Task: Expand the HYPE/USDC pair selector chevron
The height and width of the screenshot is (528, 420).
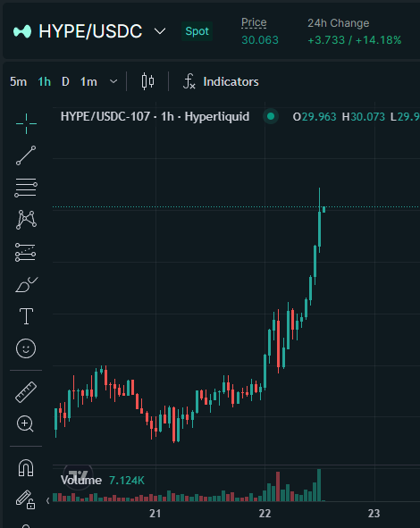Action: tap(160, 31)
